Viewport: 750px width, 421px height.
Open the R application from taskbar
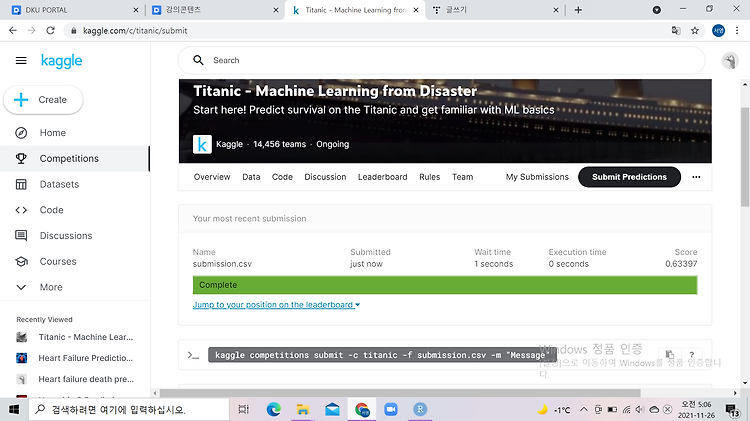[420, 410]
